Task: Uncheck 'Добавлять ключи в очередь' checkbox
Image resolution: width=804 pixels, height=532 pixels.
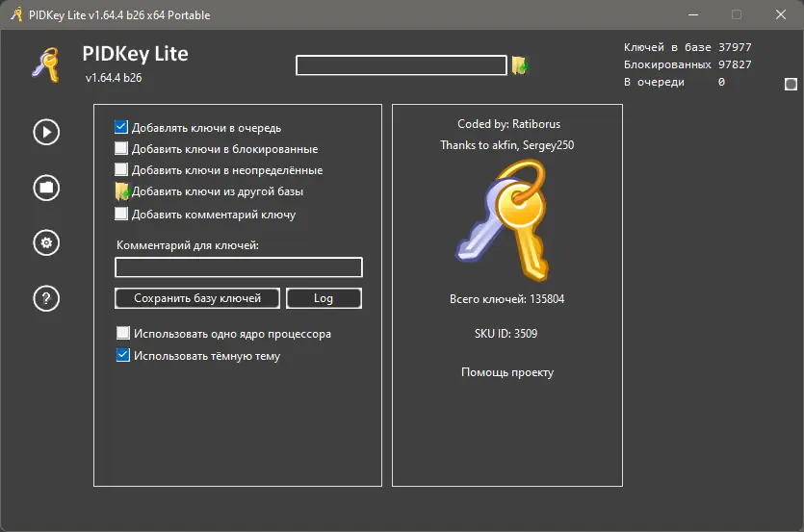Action: point(121,127)
